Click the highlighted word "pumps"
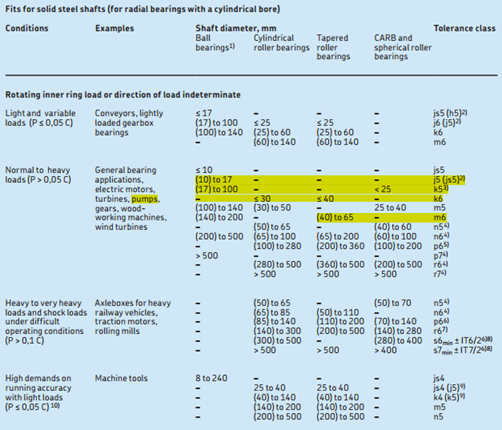 tap(145, 199)
